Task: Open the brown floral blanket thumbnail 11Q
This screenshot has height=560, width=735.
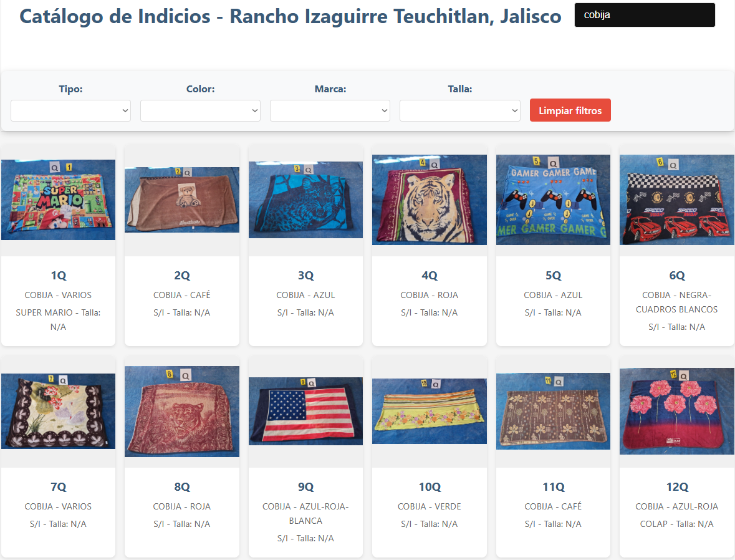Action: pos(553,412)
